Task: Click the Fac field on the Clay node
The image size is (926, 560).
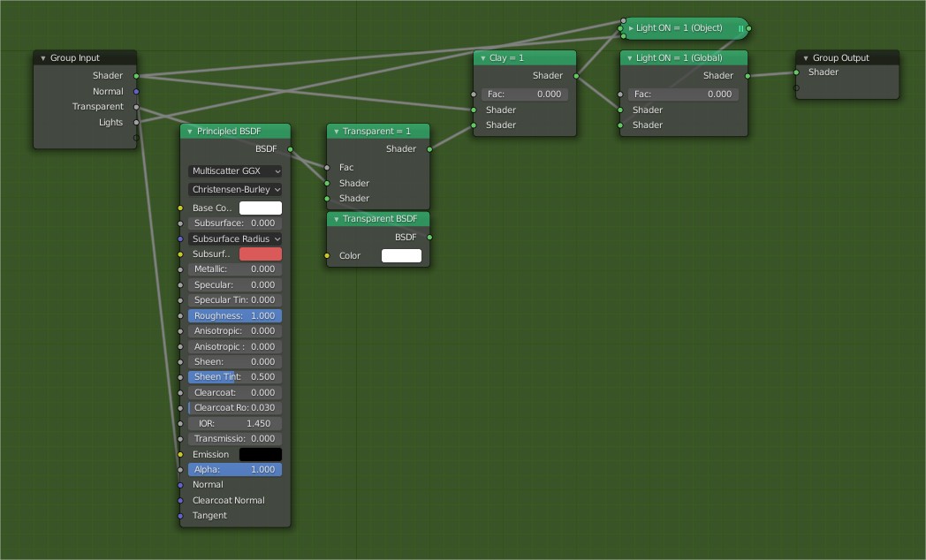Action: pos(525,94)
